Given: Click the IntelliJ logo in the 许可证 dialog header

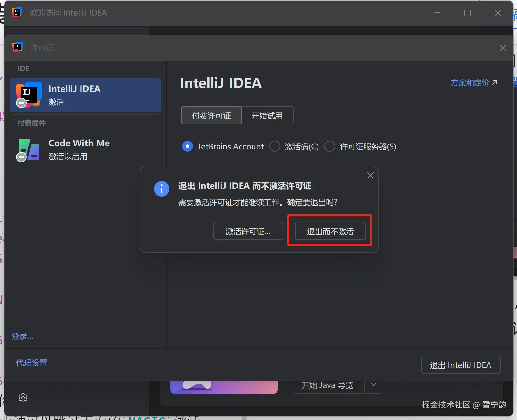Looking at the screenshot, I should pos(17,48).
